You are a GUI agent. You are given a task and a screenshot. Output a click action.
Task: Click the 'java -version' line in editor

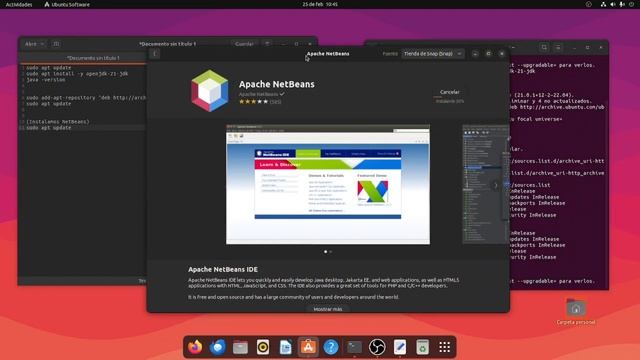[46, 80]
